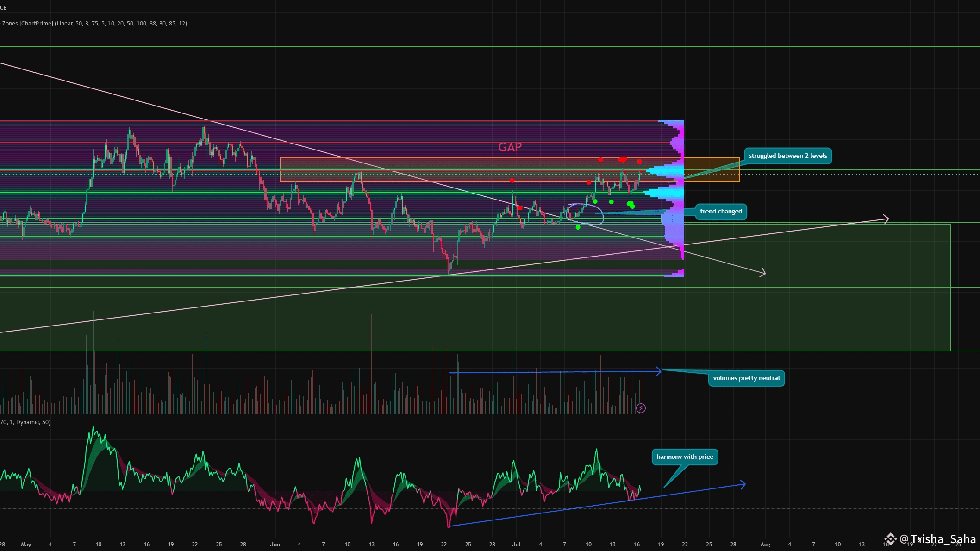Click the Jul label on the time axis
Image resolution: width=980 pixels, height=551 pixels.
516,544
